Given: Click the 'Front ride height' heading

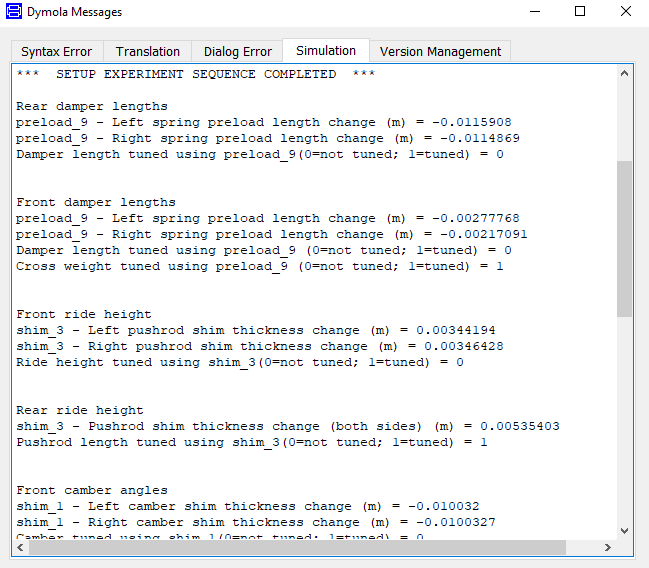Looking at the screenshot, I should point(84,314).
